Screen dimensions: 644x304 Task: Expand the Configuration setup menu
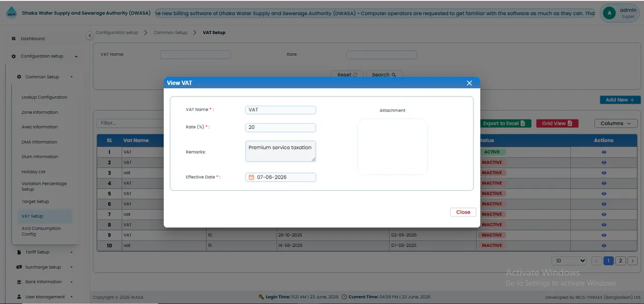point(76,56)
